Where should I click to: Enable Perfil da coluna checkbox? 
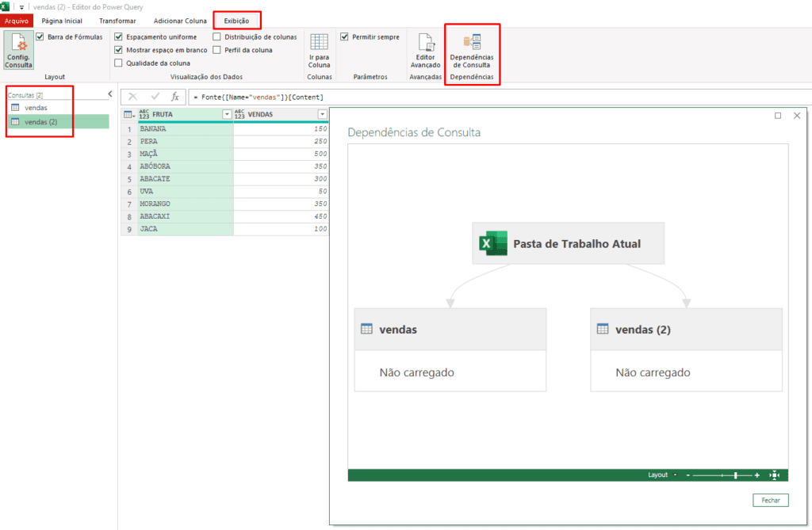tap(217, 50)
